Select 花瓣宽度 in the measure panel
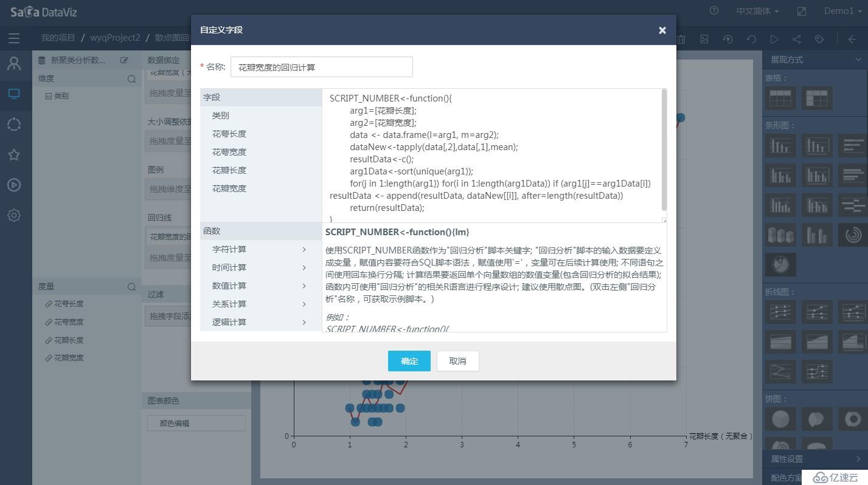868x485 pixels. click(69, 358)
